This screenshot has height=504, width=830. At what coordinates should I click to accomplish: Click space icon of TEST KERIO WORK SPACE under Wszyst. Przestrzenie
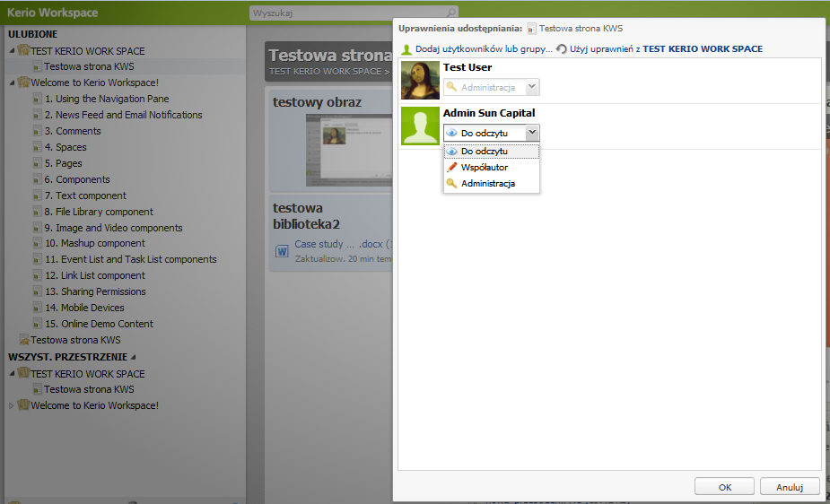click(24, 373)
